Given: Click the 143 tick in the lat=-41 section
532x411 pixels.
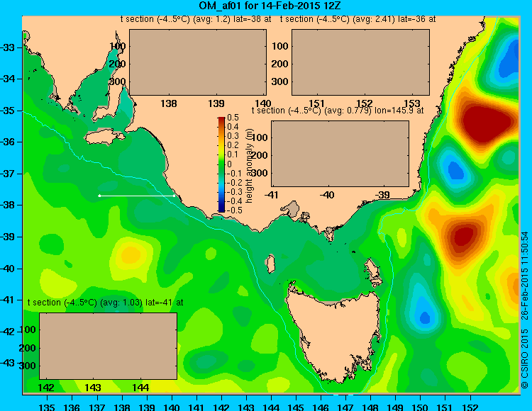Looking at the screenshot, I should pos(93,388).
